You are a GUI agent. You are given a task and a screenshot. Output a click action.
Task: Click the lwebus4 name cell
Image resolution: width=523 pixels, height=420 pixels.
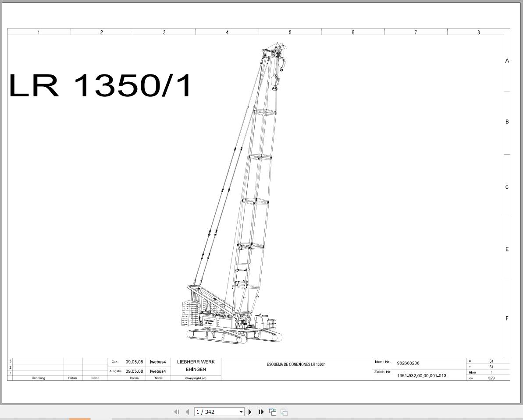pos(158,362)
